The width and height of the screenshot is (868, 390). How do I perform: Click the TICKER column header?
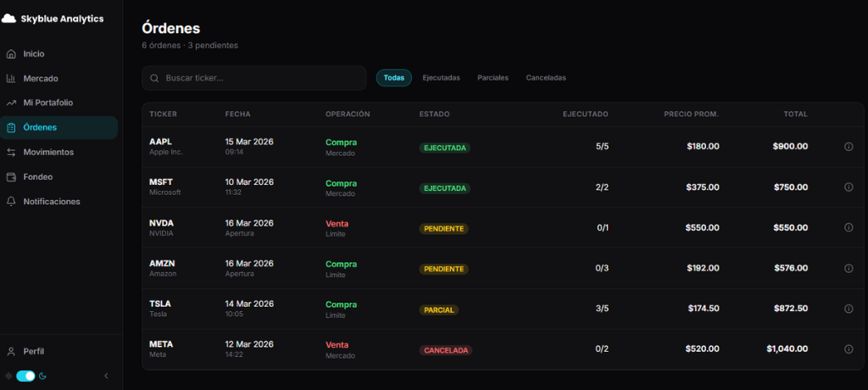click(x=164, y=114)
